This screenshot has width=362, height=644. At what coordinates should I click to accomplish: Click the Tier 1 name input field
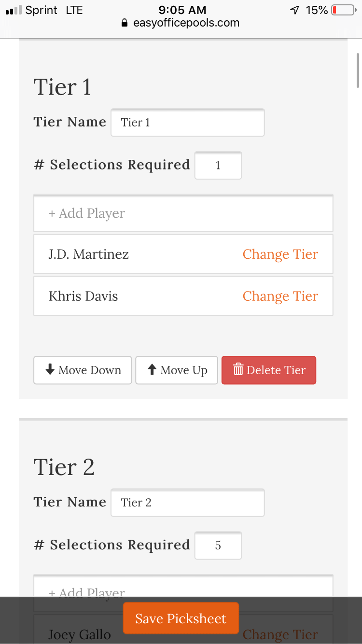(187, 122)
